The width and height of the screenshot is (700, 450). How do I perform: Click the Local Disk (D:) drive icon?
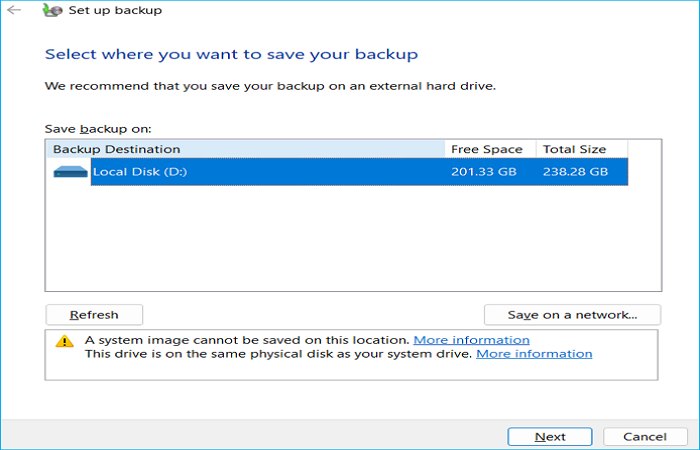tap(71, 171)
